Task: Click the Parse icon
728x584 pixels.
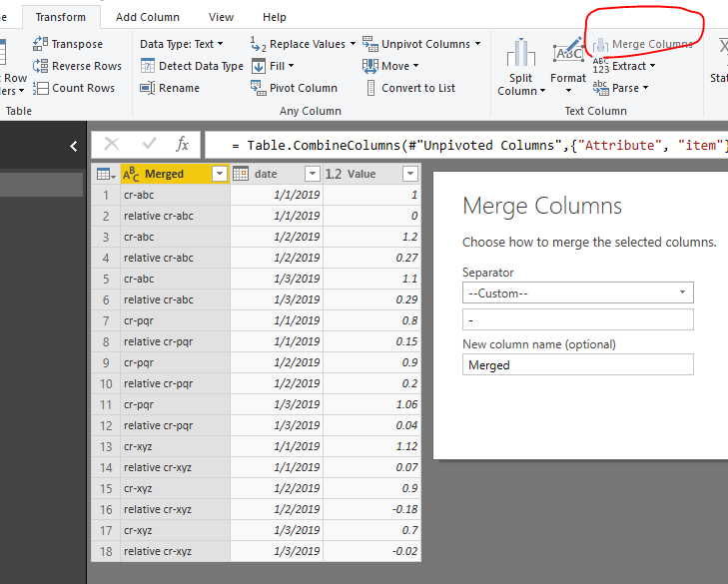Action: point(601,88)
